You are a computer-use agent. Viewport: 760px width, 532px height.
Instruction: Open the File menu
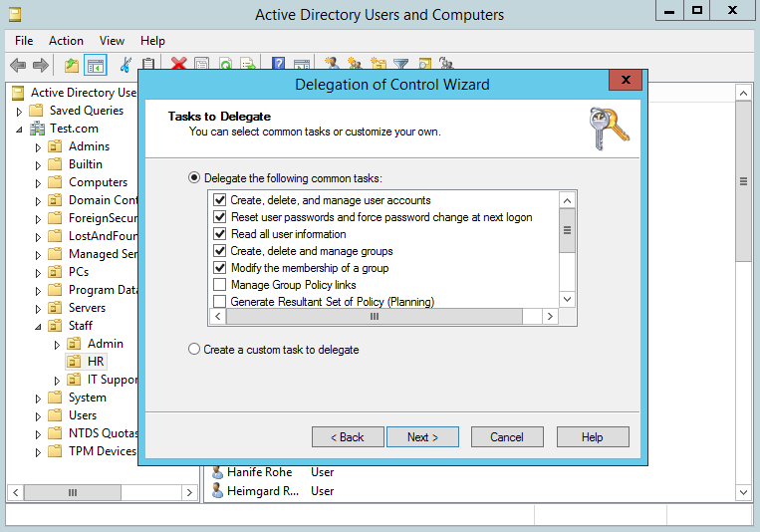[24, 41]
